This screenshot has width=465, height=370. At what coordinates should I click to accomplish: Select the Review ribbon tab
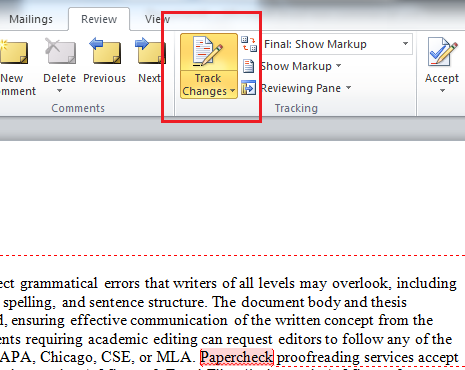(99, 19)
